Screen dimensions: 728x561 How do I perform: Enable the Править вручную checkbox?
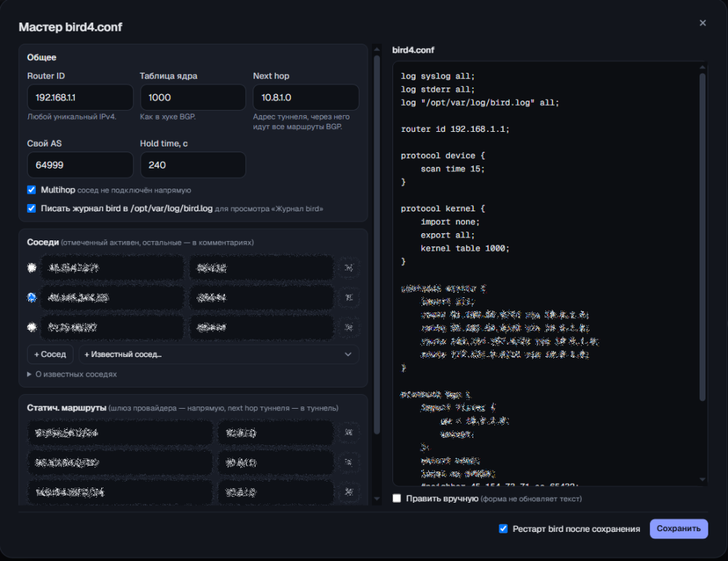pyautogui.click(x=397, y=498)
